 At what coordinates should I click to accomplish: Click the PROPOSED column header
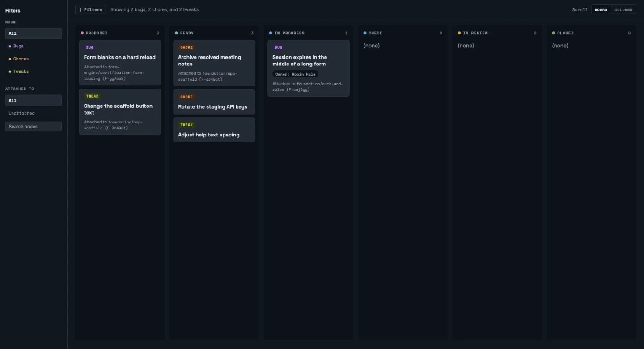pos(120,33)
